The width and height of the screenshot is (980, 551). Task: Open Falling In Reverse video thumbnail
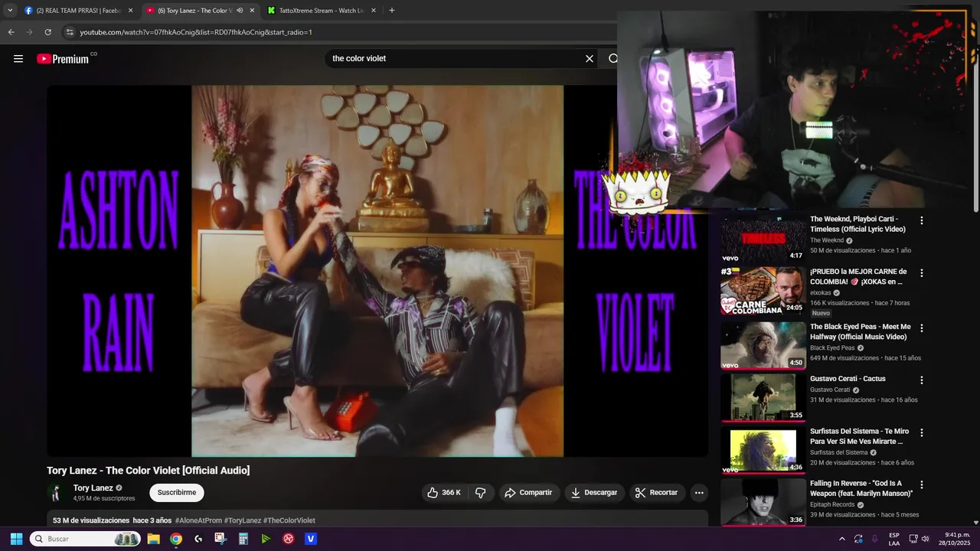coord(763,502)
